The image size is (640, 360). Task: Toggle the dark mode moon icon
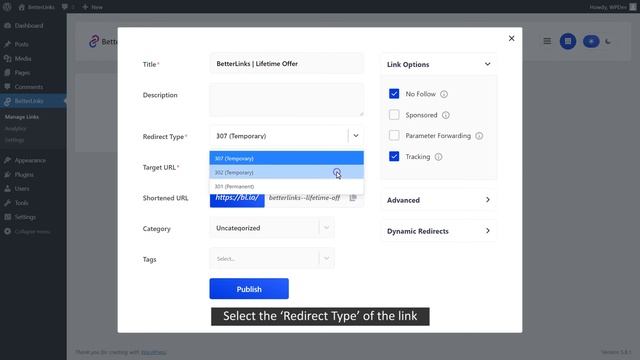[608, 41]
